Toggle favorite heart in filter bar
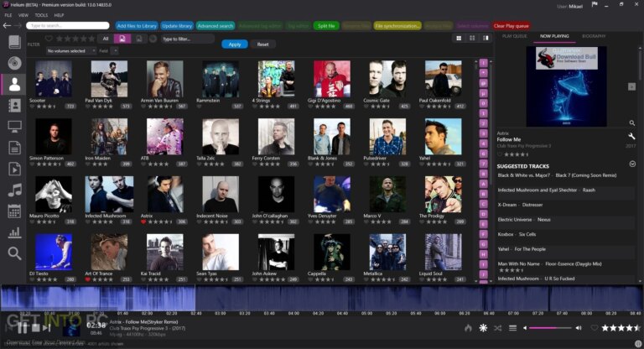 coord(49,39)
